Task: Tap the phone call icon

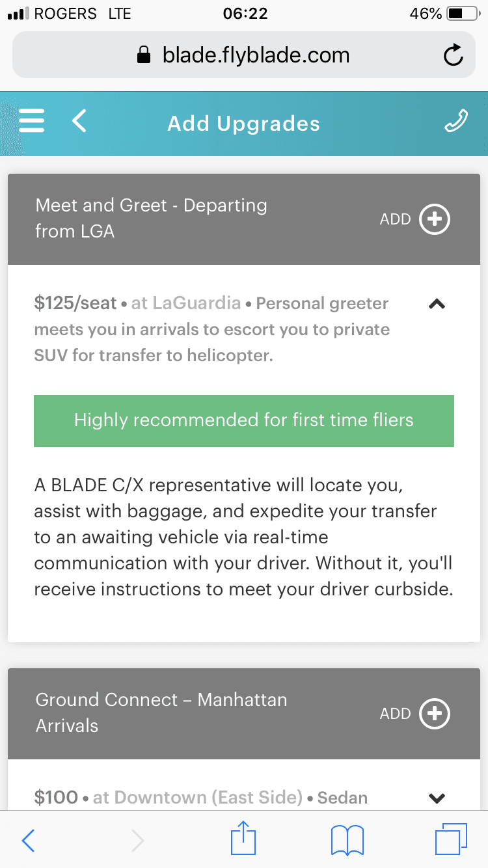Action: coord(455,121)
